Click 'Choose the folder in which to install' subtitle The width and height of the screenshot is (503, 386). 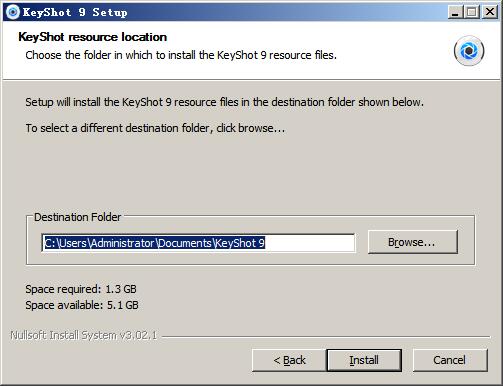click(x=181, y=55)
